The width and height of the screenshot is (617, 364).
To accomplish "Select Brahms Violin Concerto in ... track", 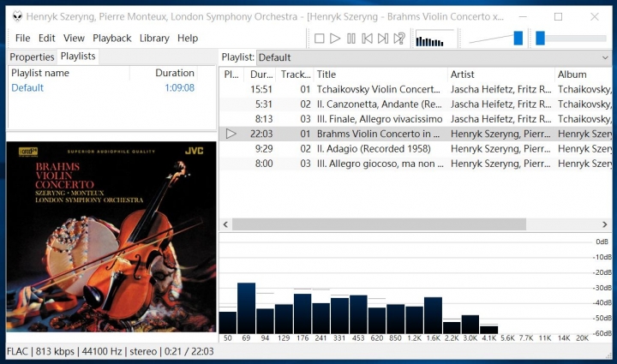I will tap(378, 134).
